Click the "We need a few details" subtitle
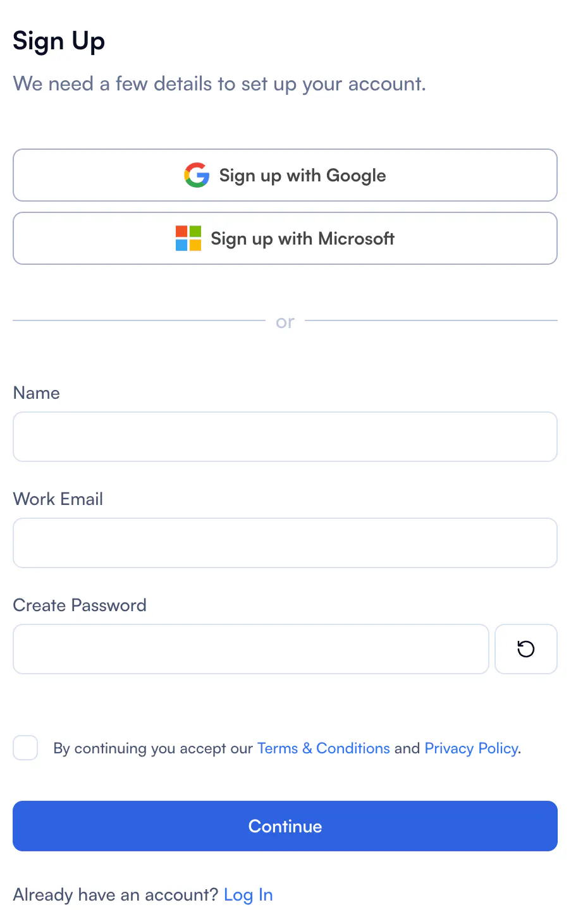This screenshot has width=583, height=924. pyautogui.click(x=219, y=84)
